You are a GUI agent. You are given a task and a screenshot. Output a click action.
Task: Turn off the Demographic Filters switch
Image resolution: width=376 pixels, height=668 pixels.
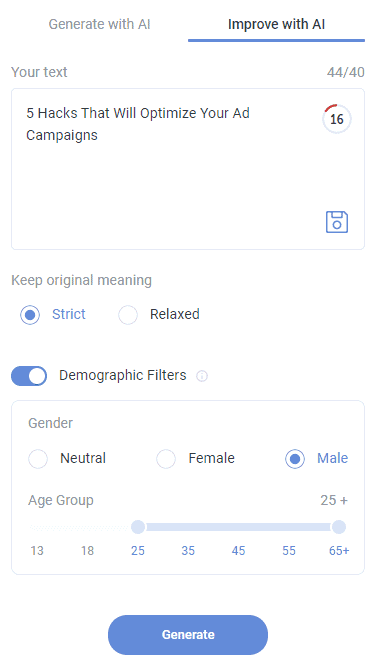tap(29, 376)
